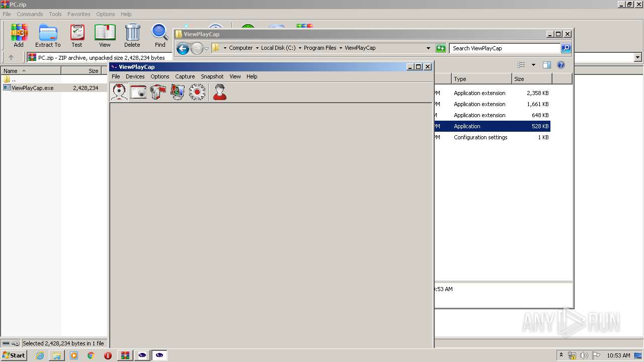Click WinRAR View toolbar button

tap(105, 36)
